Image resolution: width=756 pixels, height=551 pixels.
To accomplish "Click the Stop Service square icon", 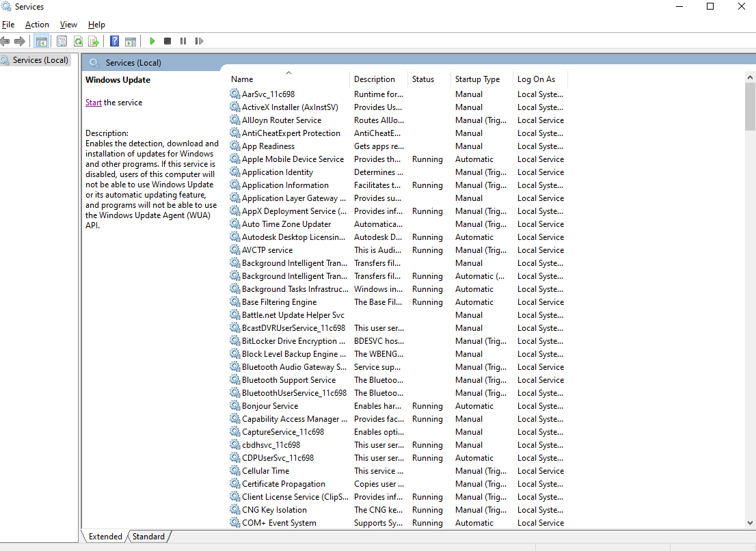I will click(x=167, y=42).
